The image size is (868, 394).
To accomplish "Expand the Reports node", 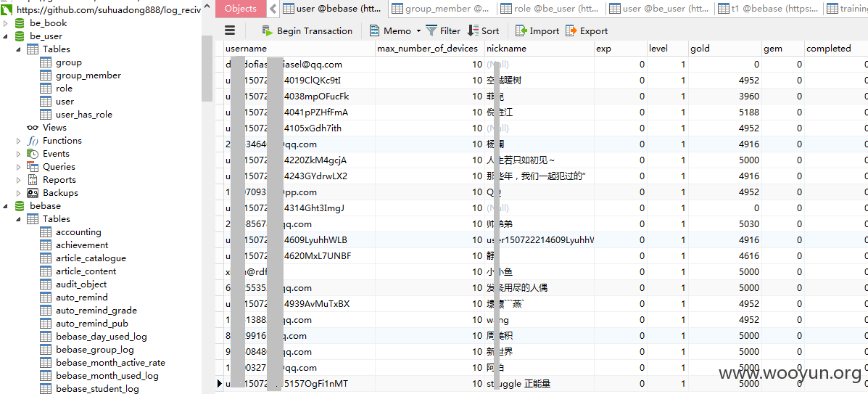I will coord(19,179).
